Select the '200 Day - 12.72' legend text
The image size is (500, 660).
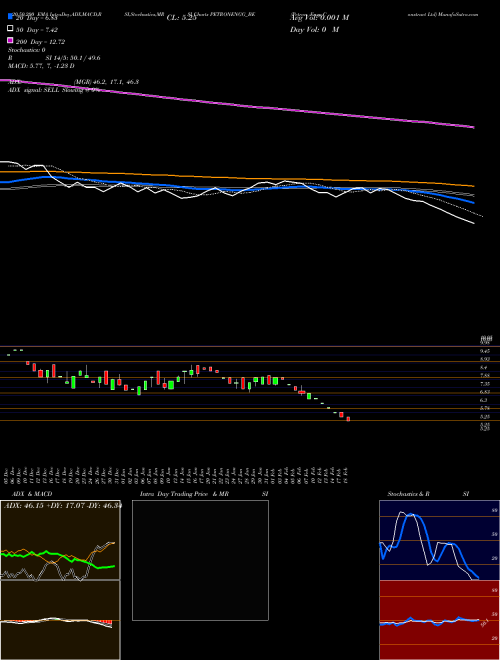[x=40, y=42]
